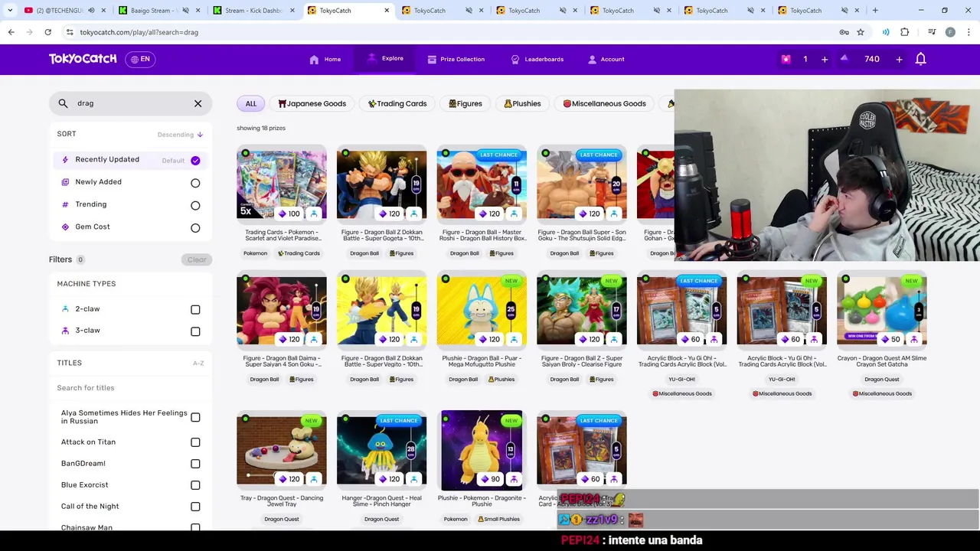This screenshot has height=551, width=980.
Task: Click Pokemon tag under Scarlet Violet cards
Action: click(x=256, y=253)
